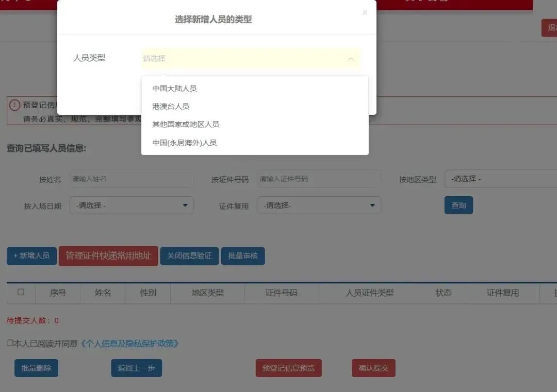Click the 批量审核 button

pyautogui.click(x=243, y=256)
